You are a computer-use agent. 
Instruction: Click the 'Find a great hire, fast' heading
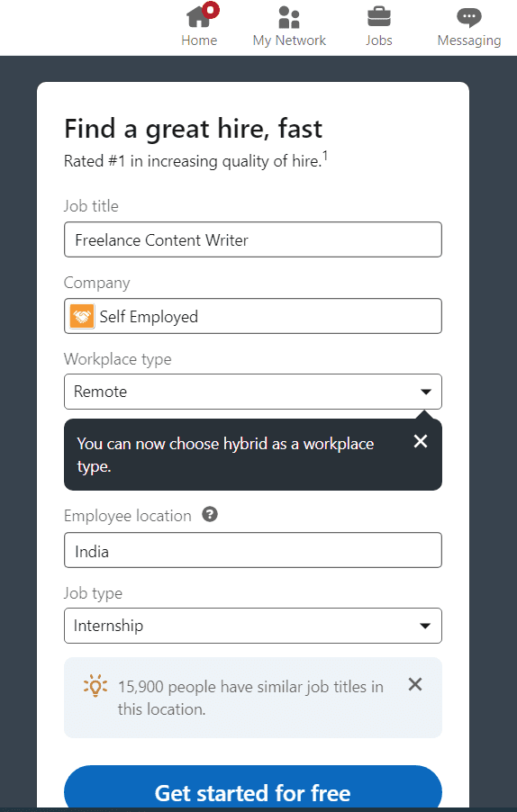194,129
